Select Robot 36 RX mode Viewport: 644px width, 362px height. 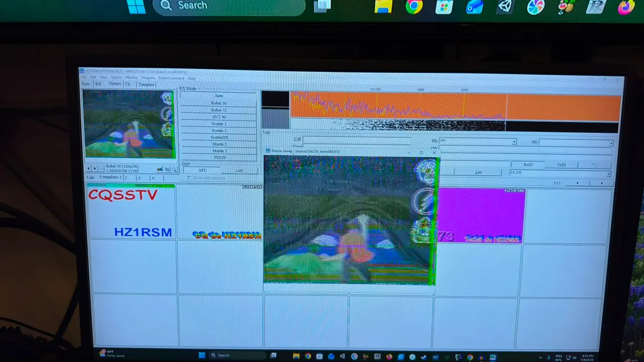coord(218,103)
